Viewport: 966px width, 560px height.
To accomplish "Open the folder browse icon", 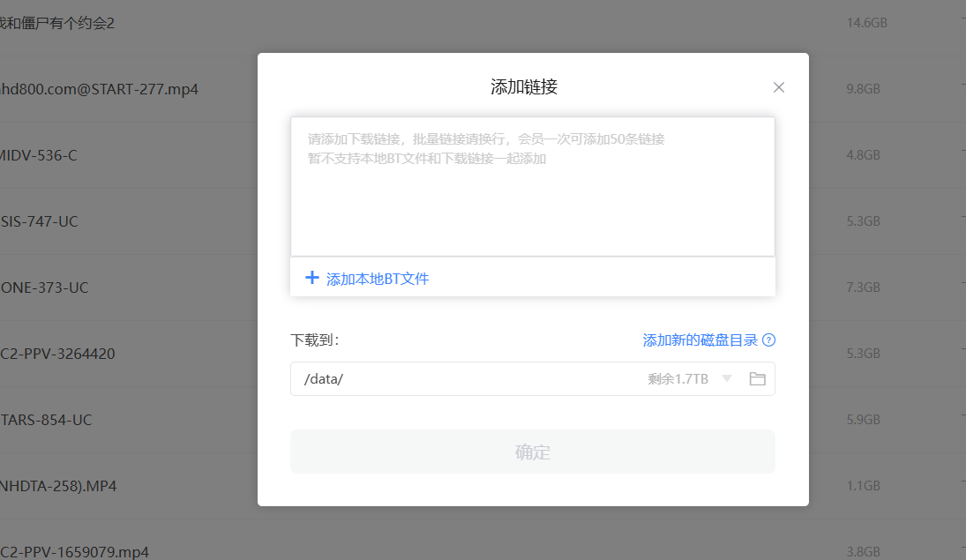I will (757, 379).
